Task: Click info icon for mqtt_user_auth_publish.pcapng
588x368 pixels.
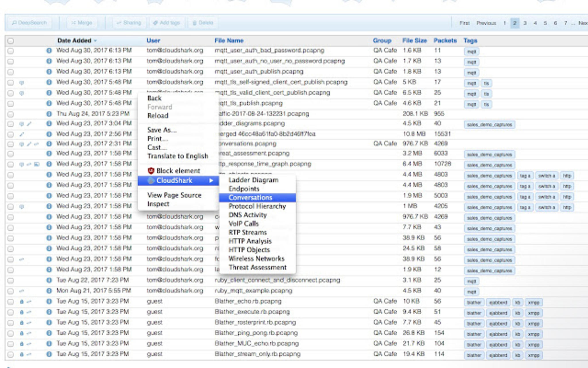Action: 49,72
